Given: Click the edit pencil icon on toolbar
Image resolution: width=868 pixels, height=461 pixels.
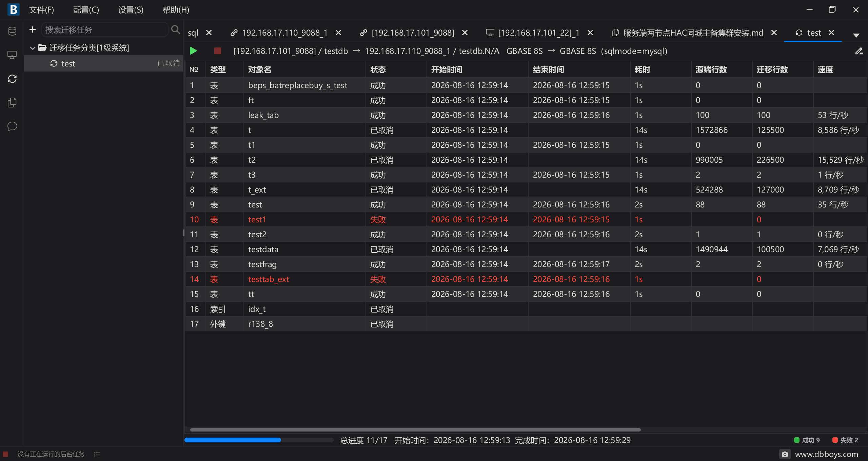Looking at the screenshot, I should pyautogui.click(x=859, y=51).
